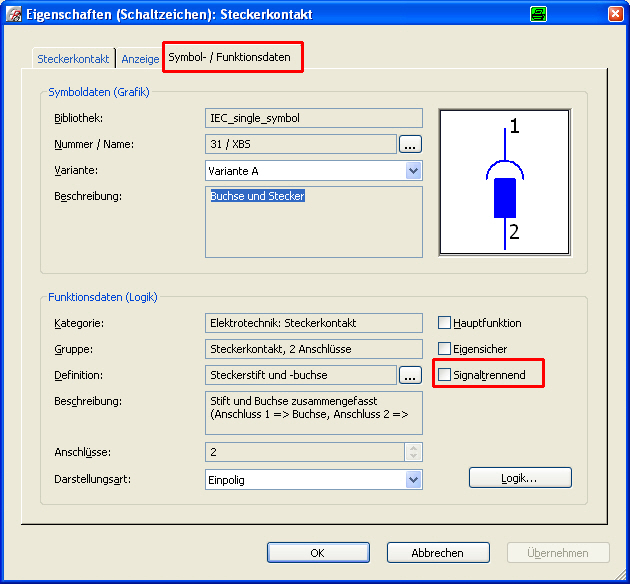Enable the Hauptfunktion checkbox

click(444, 323)
